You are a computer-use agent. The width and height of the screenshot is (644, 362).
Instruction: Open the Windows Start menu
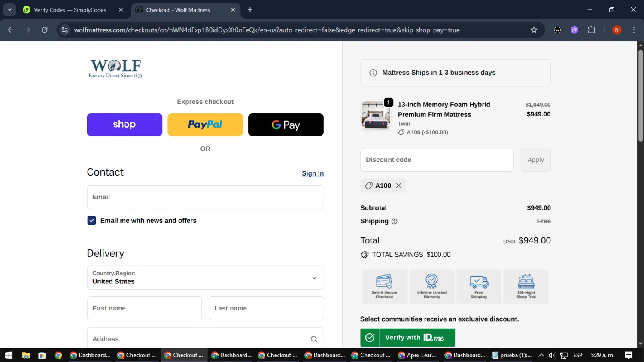9,355
